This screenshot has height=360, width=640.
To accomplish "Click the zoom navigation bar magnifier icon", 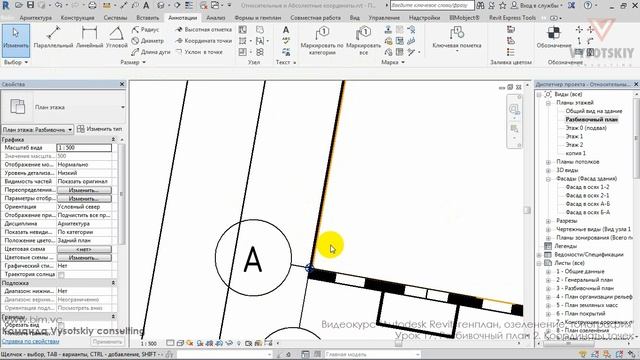I will click(x=514, y=109).
